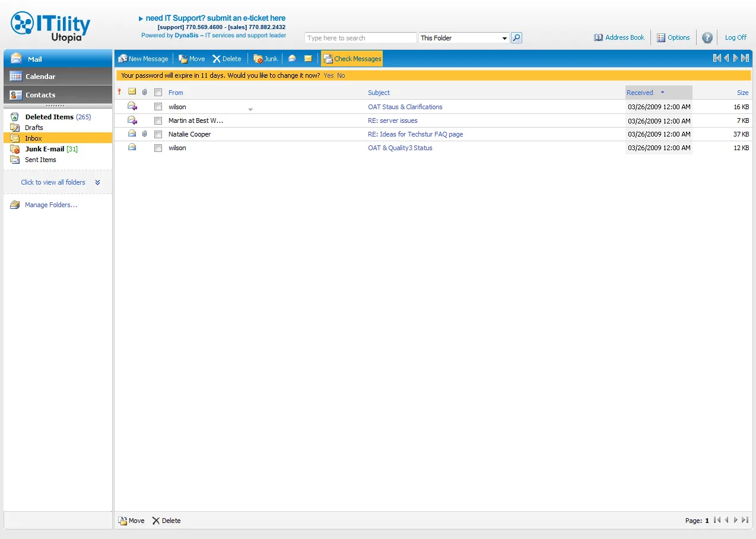The height and width of the screenshot is (539, 756).
Task: Go to next page using top toolbar arrow
Action: click(x=736, y=58)
